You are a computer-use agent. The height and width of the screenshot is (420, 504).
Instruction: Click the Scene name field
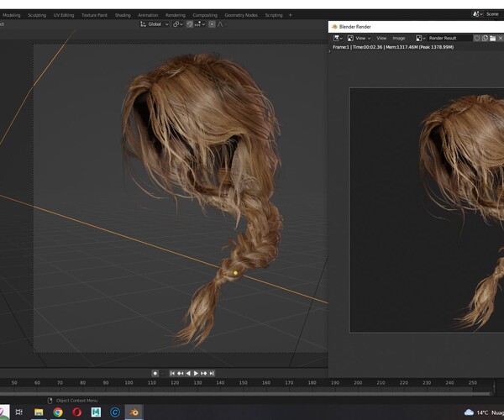tap(493, 13)
